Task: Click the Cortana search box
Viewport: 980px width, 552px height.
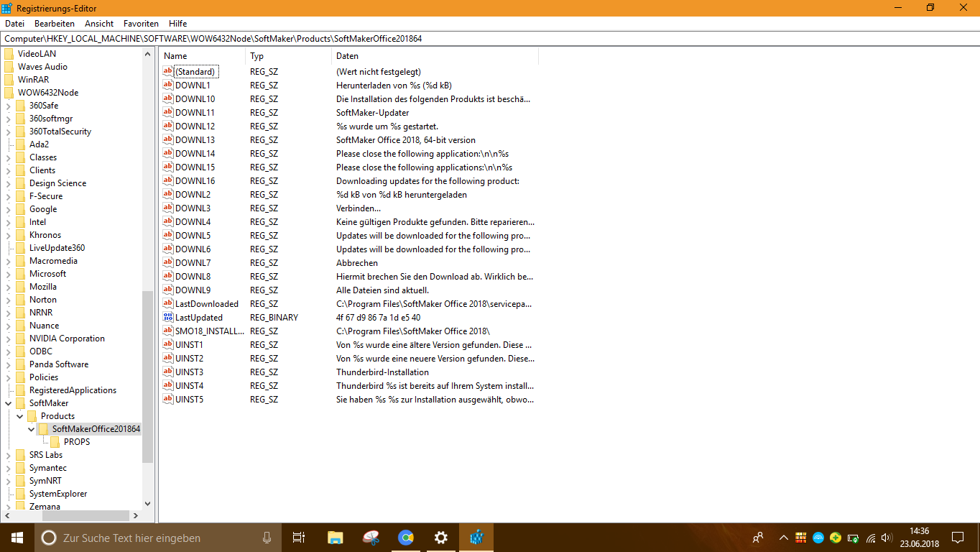Action: tap(157, 538)
